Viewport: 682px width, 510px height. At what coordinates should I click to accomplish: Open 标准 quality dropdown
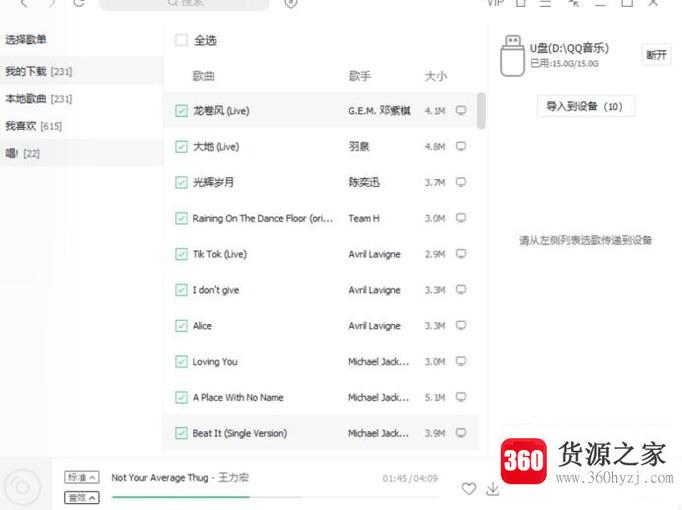pyautogui.click(x=82, y=477)
